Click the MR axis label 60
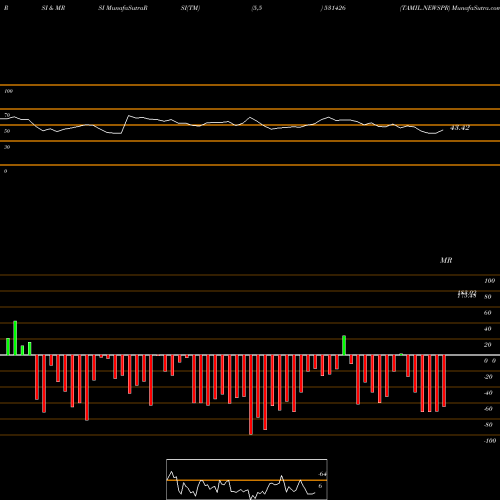Viewport: 500px width, 500px height. point(488,313)
